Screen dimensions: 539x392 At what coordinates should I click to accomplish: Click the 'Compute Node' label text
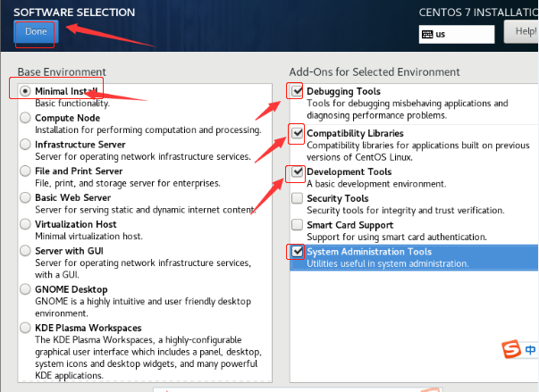coord(67,118)
